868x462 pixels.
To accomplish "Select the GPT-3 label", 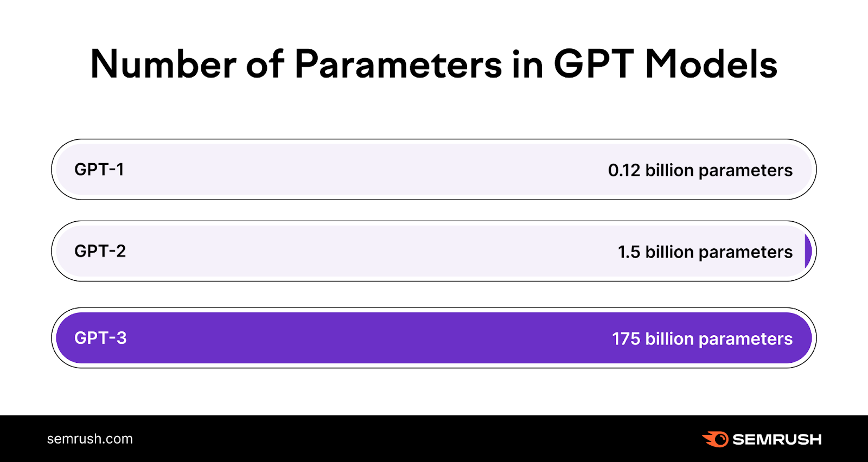I will pos(100,338).
